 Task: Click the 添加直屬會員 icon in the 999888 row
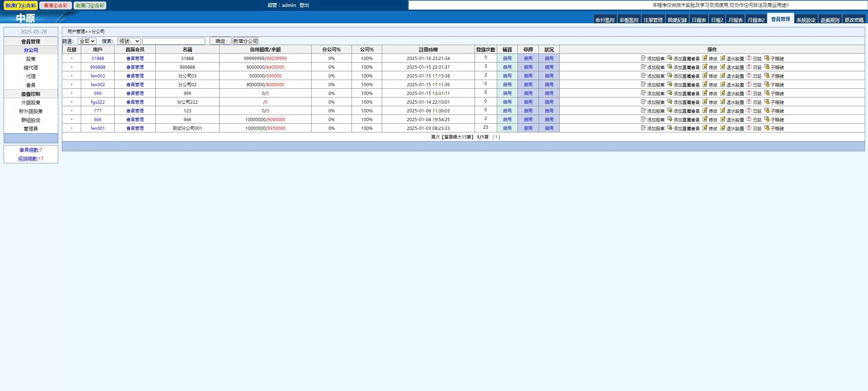coord(669,67)
